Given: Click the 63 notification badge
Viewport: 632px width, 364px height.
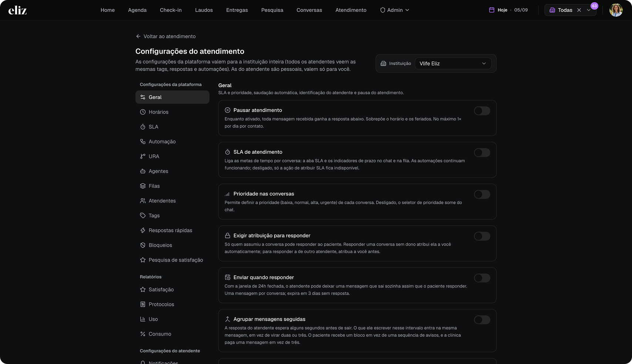Looking at the screenshot, I should point(594,6).
